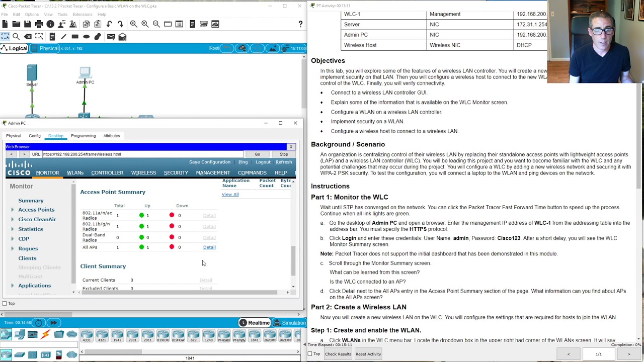Screen dimensions: 644x362
Task: Toggle the Top checkbox in Admin PC window
Action: [x=5, y=304]
